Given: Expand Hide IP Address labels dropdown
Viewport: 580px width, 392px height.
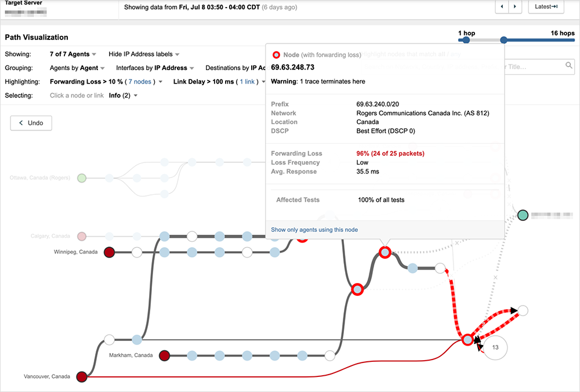Looking at the screenshot, I should (144, 54).
